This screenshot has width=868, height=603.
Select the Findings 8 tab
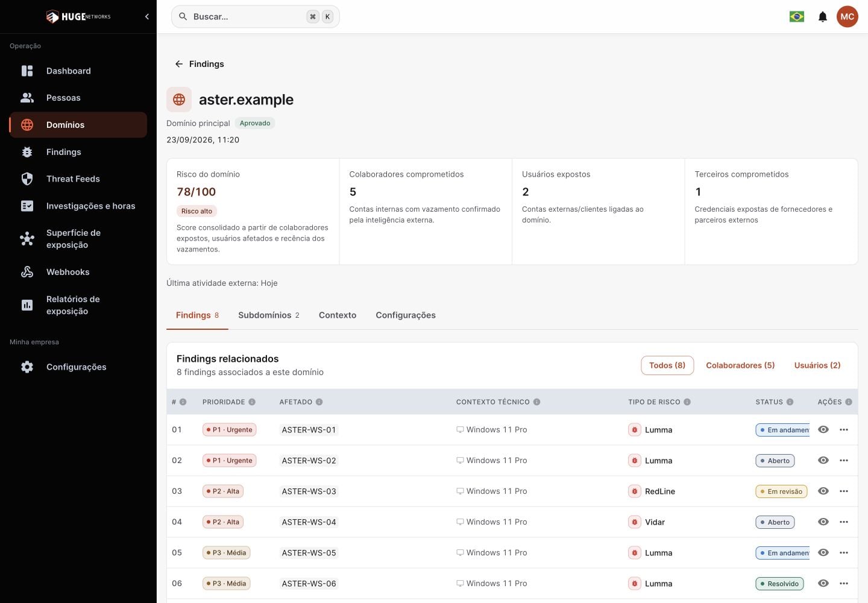197,315
